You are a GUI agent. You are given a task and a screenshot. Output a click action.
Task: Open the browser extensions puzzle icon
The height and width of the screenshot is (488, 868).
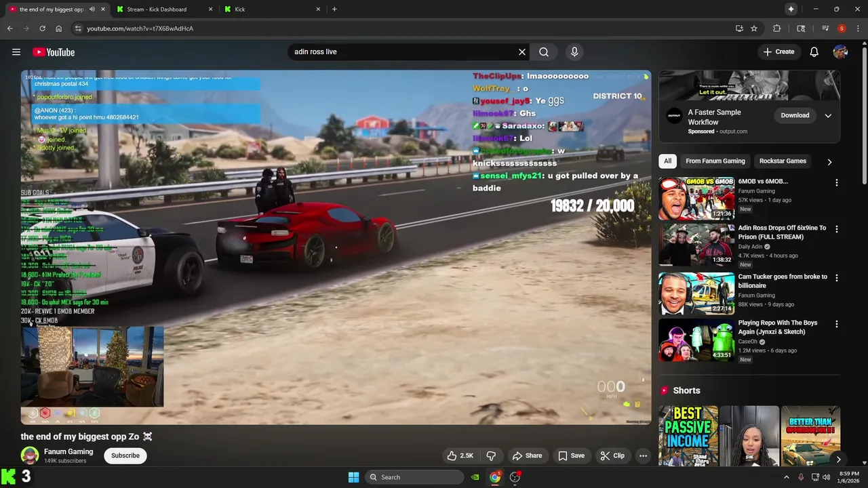point(777,28)
